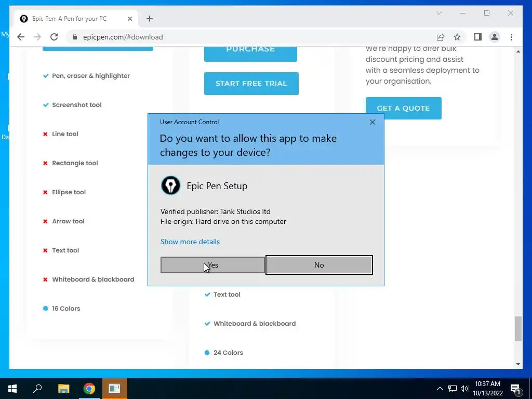Image resolution: width=532 pixels, height=399 pixels.
Task: Click the Epic Pen Setup app icon
Action: point(170,185)
